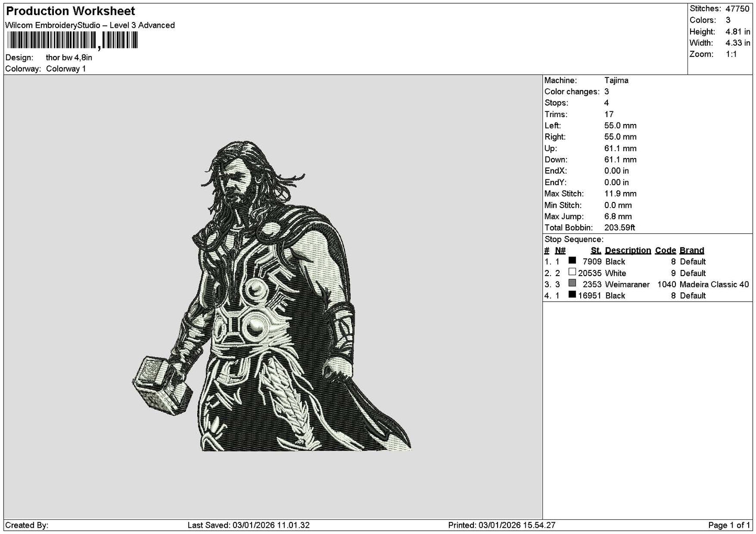This screenshot has width=756, height=534.
Task: Select the 'Weimaraner' description
Action: tap(627, 285)
